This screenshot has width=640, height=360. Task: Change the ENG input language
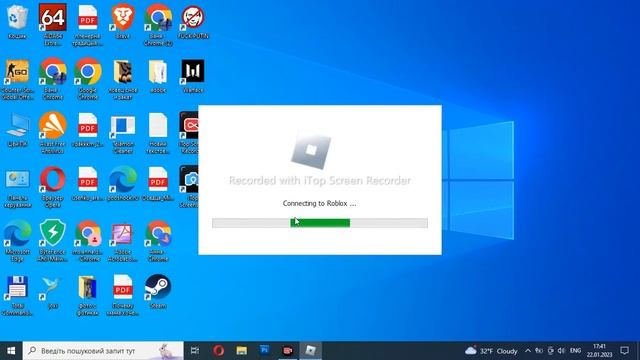[x=575, y=351]
